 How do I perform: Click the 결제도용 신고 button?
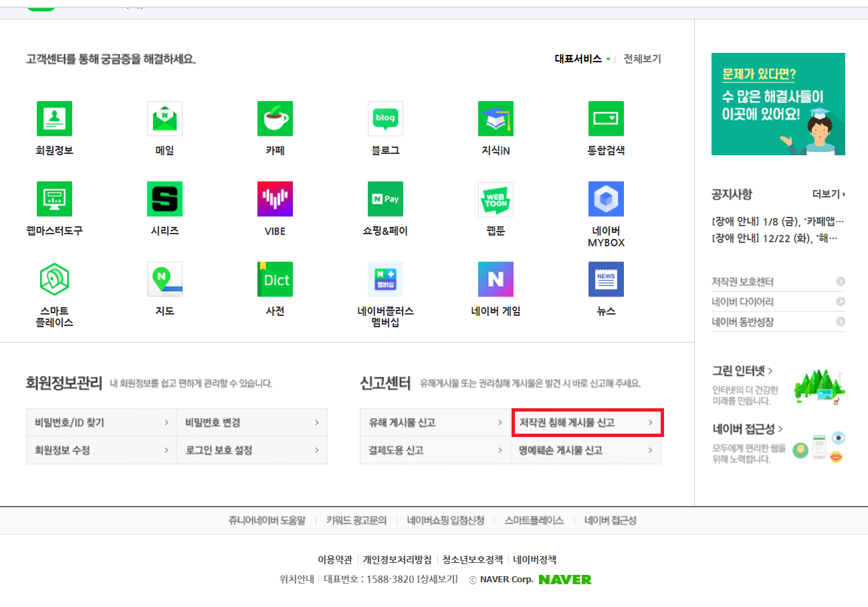click(x=435, y=450)
